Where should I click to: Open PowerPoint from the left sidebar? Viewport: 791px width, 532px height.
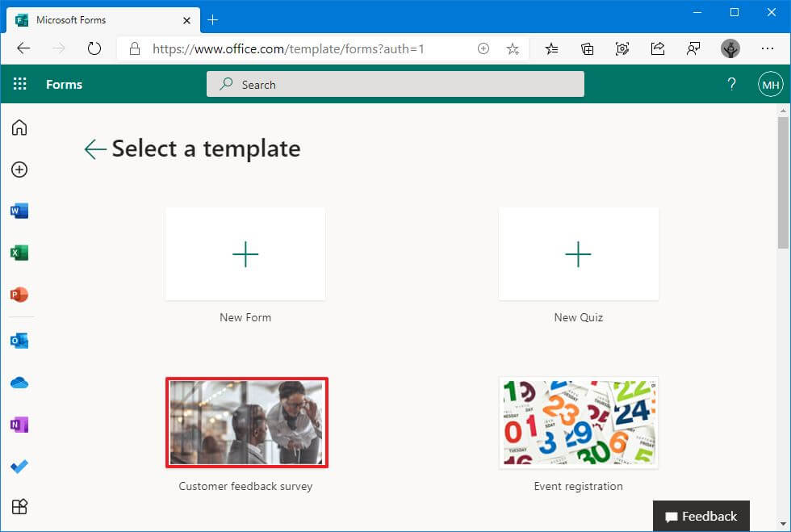19,295
